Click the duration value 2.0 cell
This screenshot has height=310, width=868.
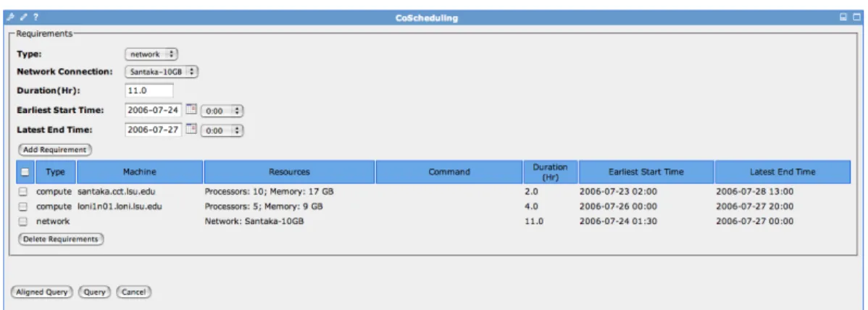tap(530, 192)
